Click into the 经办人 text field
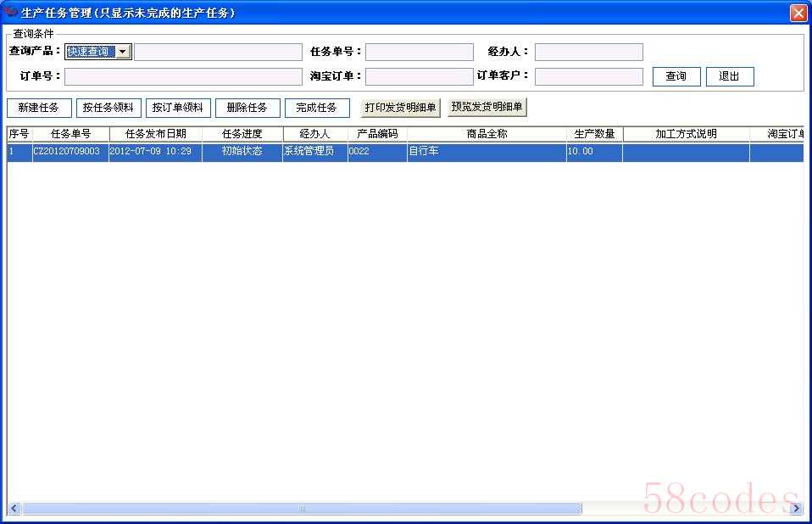The height and width of the screenshot is (524, 812). pyautogui.click(x=588, y=53)
